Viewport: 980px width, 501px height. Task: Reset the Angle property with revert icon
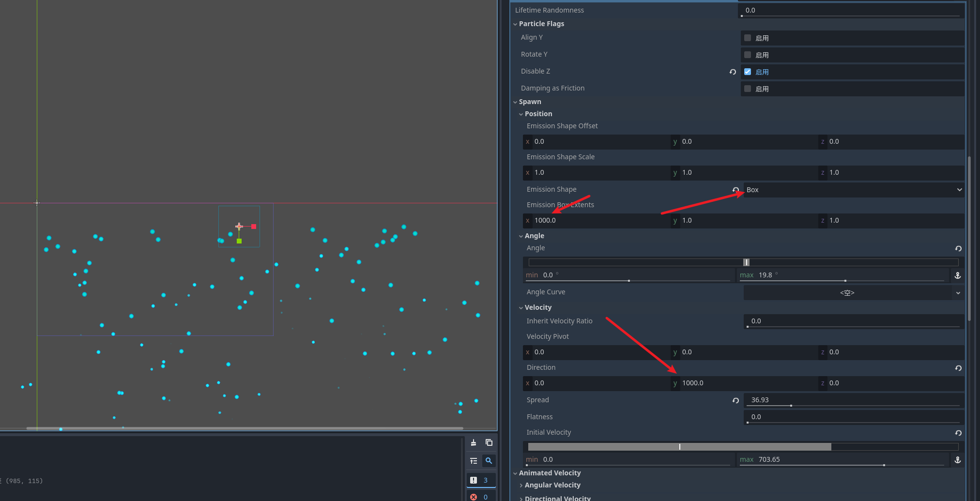(x=958, y=248)
